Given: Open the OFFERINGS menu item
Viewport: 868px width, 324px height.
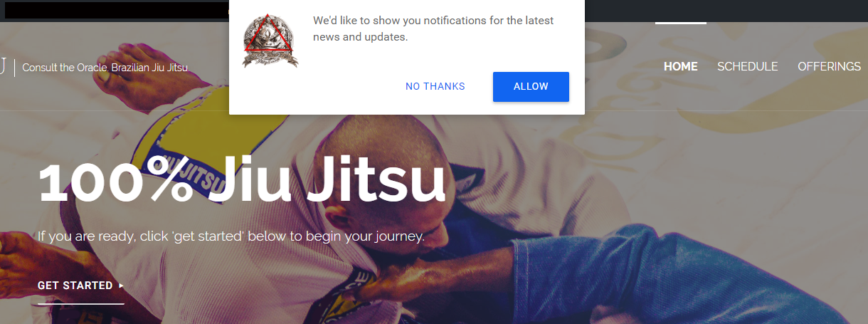Looking at the screenshot, I should click(830, 66).
